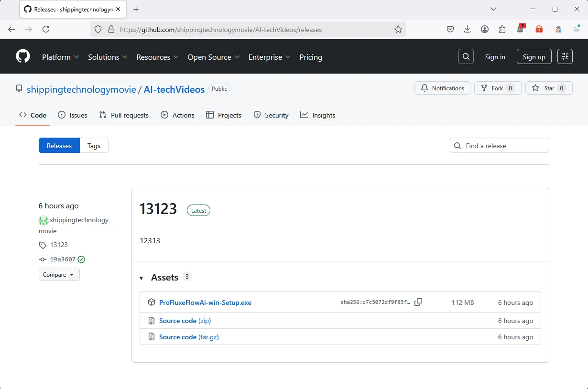The height and width of the screenshot is (389, 588).
Task: Open the extensions puzzle icon
Action: click(x=502, y=29)
